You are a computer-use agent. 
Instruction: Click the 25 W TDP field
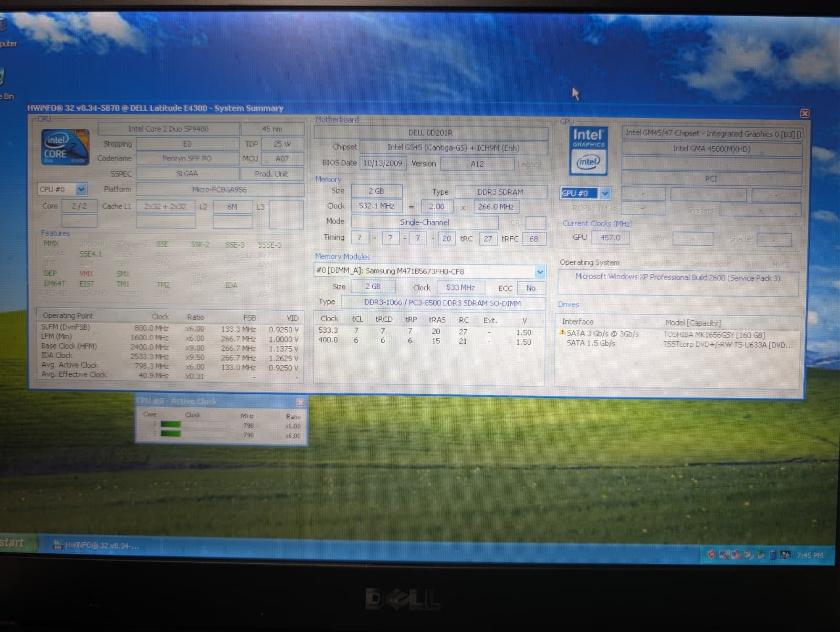point(282,144)
